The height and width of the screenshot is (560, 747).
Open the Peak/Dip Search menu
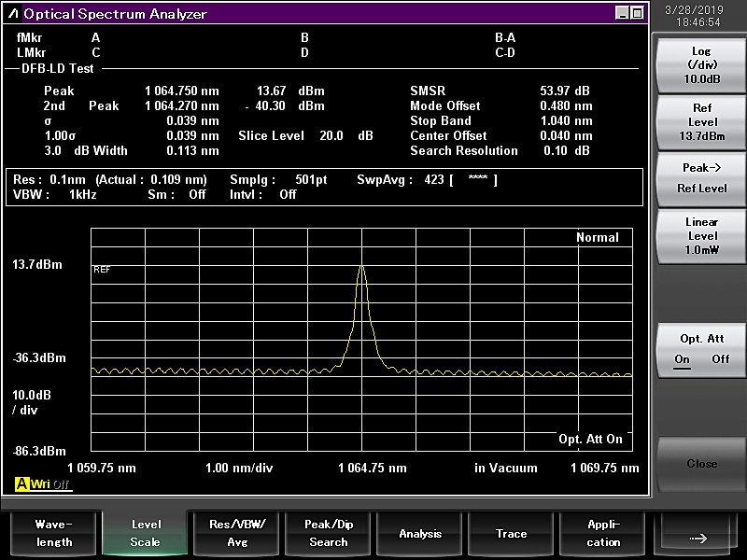point(329,533)
